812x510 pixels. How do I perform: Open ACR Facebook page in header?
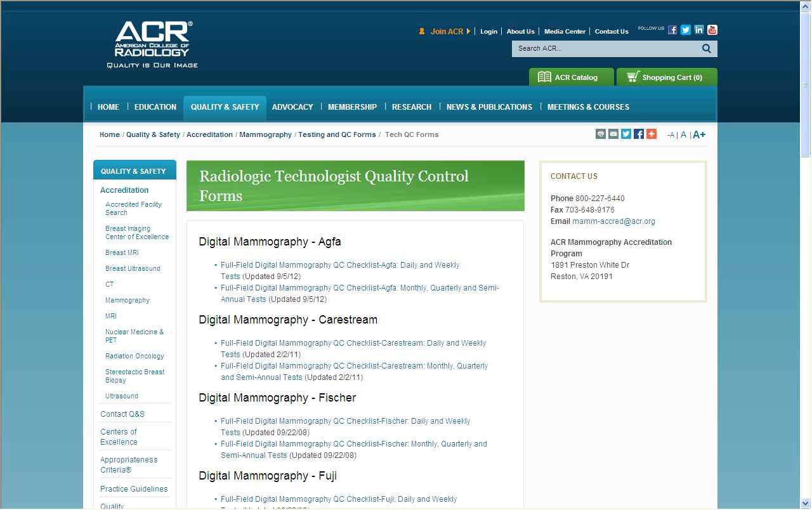672,30
